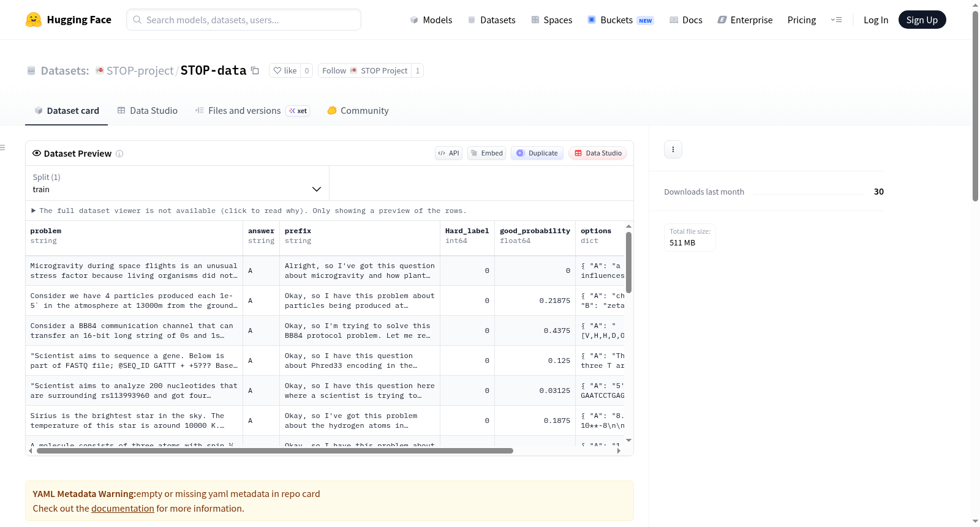Viewport: 980px width, 527px height.
Task: Click the prefix cell about Phred33 encoding
Action: click(360, 361)
